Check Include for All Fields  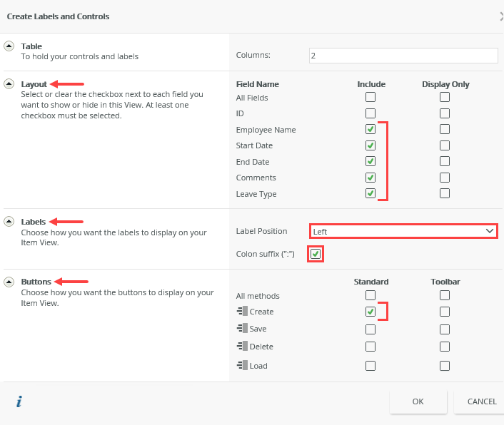(371, 97)
